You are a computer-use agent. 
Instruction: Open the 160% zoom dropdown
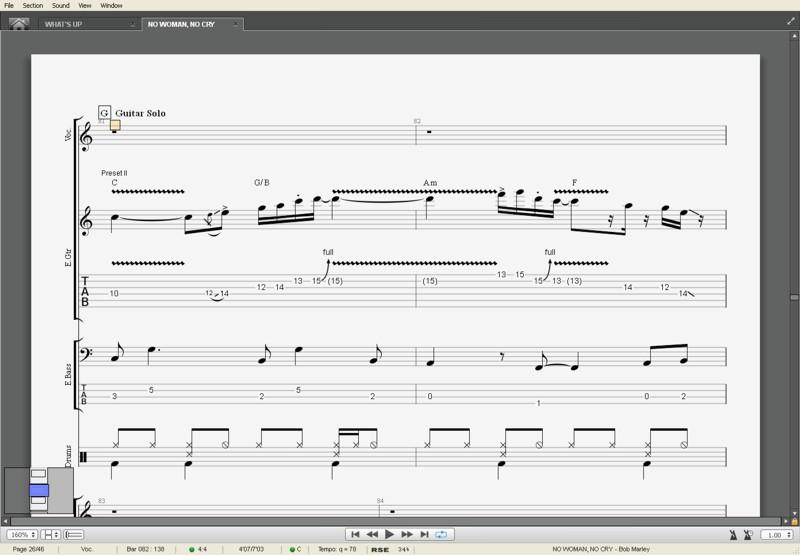(22, 535)
